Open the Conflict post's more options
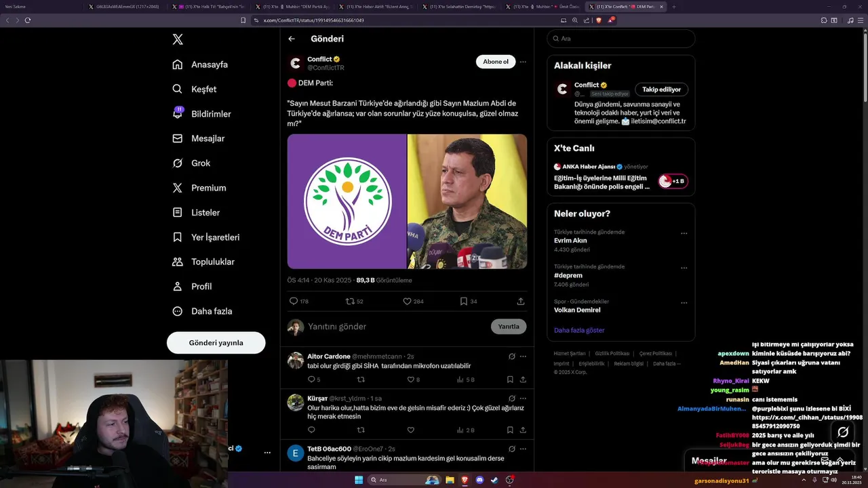Viewport: 868px width, 488px height. tap(523, 62)
